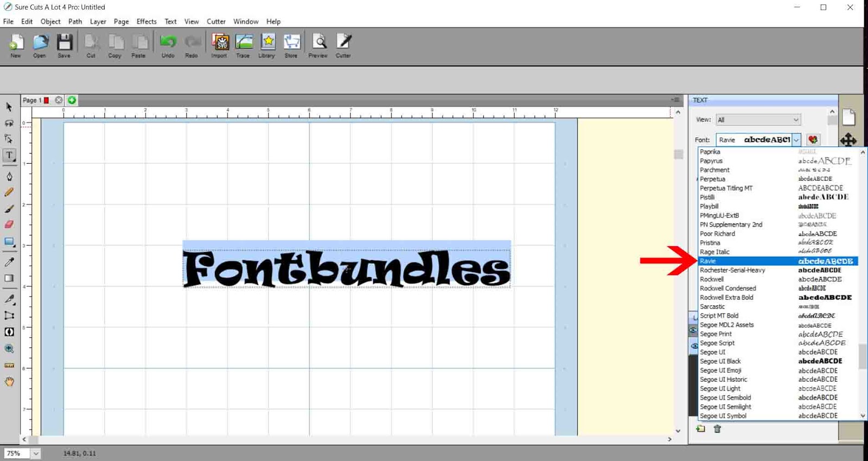Select the Eraser tool
868x461 pixels.
pos(9,224)
